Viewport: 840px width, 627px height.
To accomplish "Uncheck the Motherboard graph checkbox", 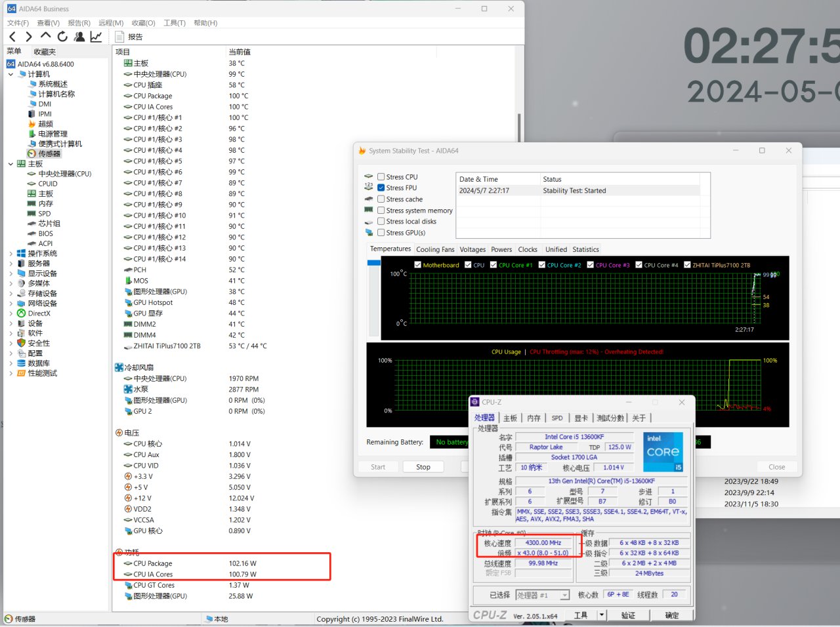I will 417,265.
